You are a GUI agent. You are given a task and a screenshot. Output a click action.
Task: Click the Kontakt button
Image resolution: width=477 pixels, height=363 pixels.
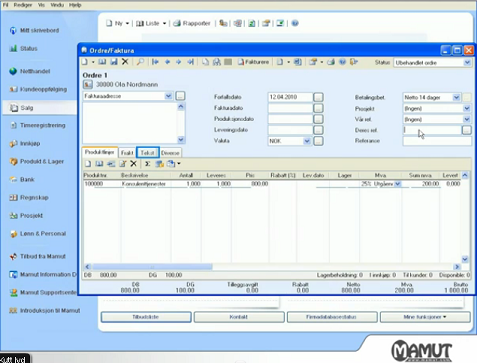tap(239, 317)
